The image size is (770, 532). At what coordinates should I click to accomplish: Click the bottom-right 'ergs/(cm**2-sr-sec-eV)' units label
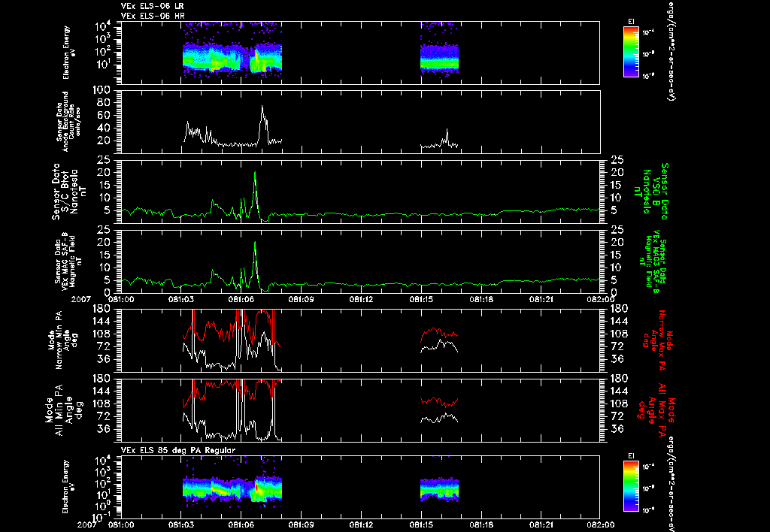(x=670, y=484)
